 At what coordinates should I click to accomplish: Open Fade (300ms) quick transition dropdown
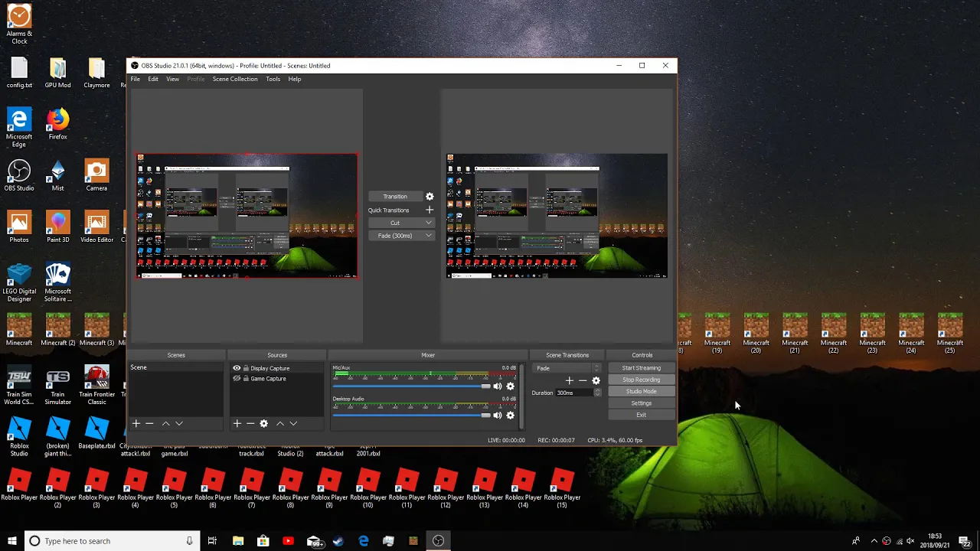point(401,236)
